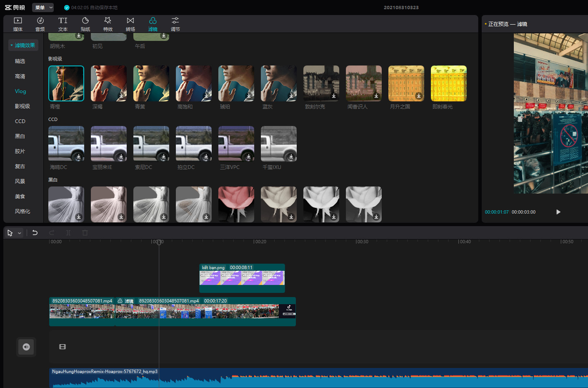
Task: Click the project title 202108310323
Action: pos(401,8)
